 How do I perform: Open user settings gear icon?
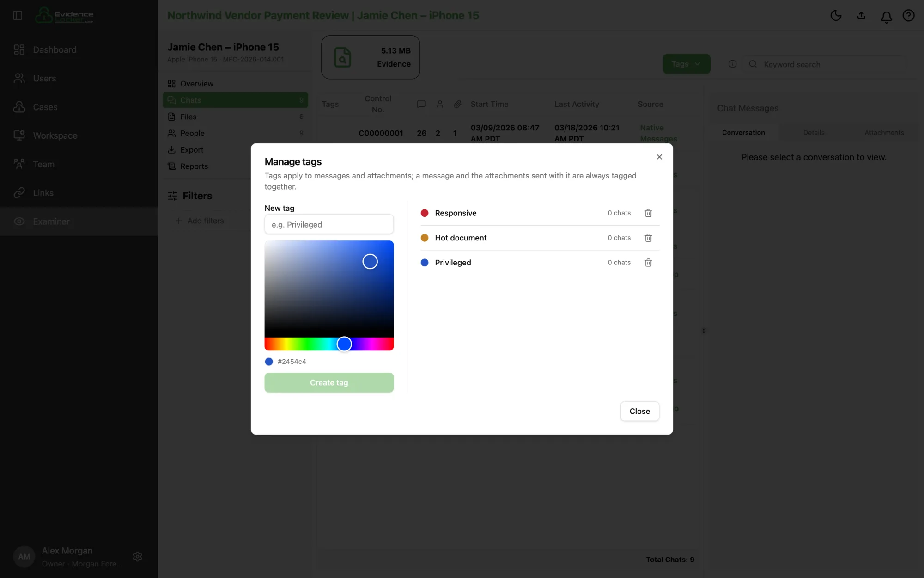(137, 556)
